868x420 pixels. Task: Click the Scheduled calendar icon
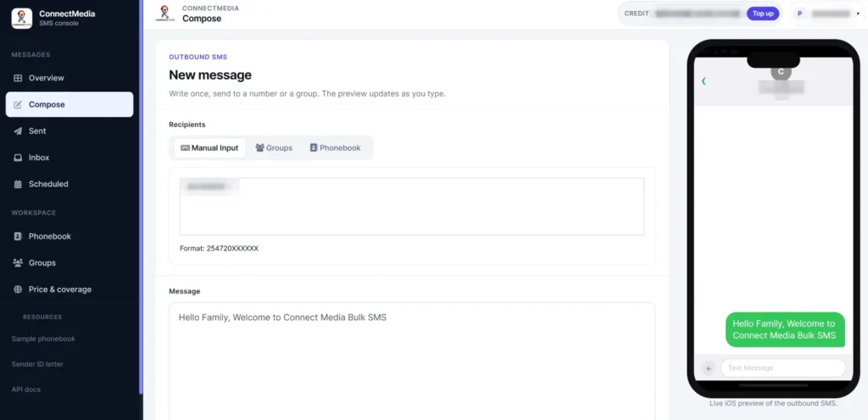[18, 184]
